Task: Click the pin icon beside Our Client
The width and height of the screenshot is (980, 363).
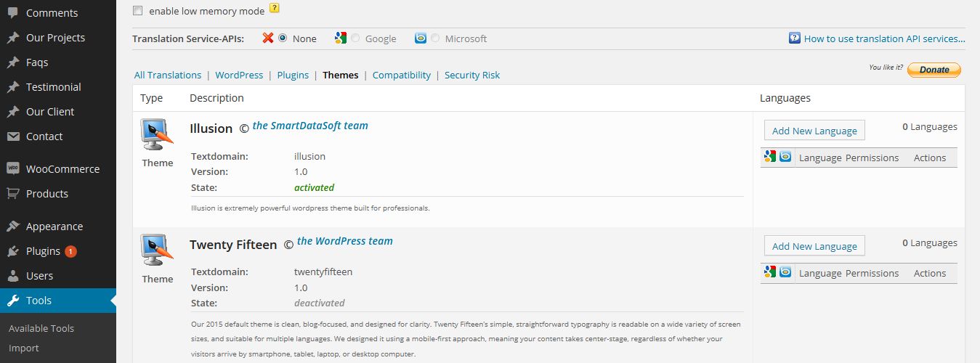Action: click(x=13, y=112)
